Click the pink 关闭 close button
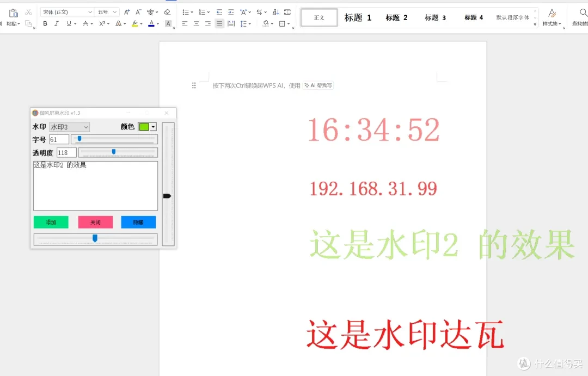 click(x=96, y=223)
